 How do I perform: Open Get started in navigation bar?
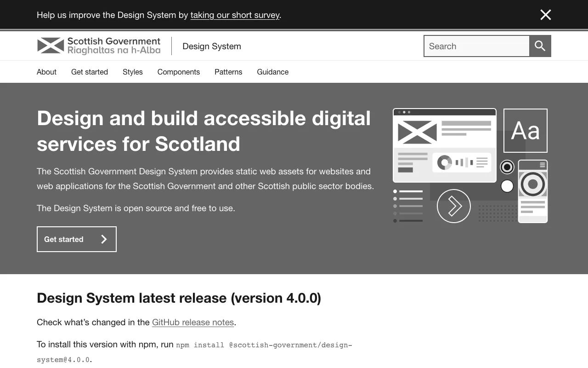(90, 72)
